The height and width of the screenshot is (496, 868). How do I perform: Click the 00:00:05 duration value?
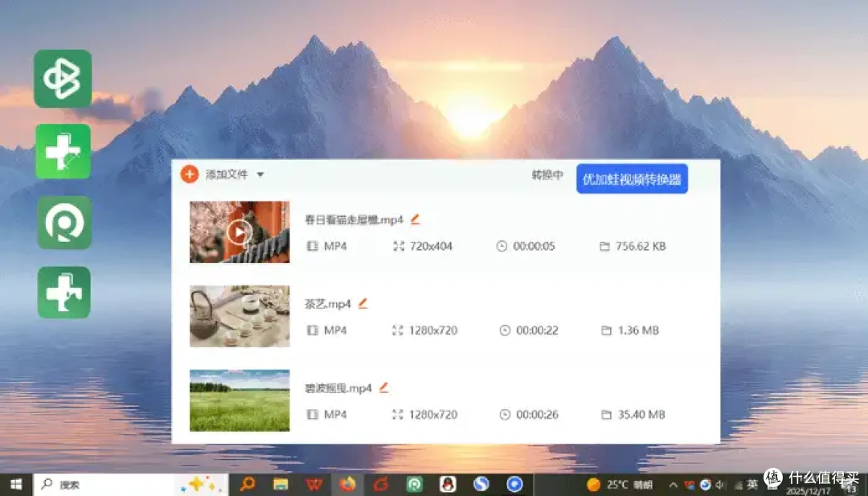tap(534, 246)
